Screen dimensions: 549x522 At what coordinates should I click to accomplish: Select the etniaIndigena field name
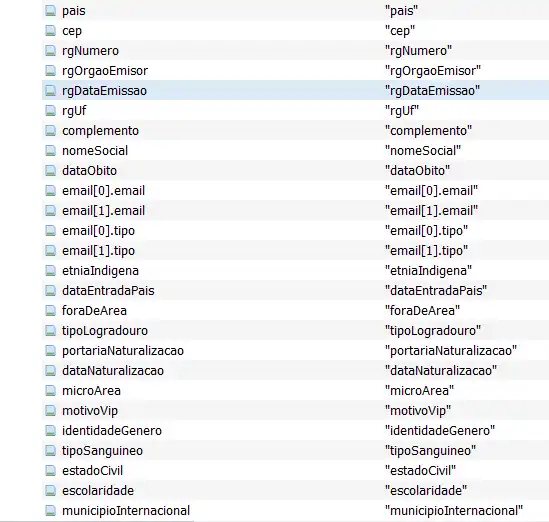click(x=100, y=271)
